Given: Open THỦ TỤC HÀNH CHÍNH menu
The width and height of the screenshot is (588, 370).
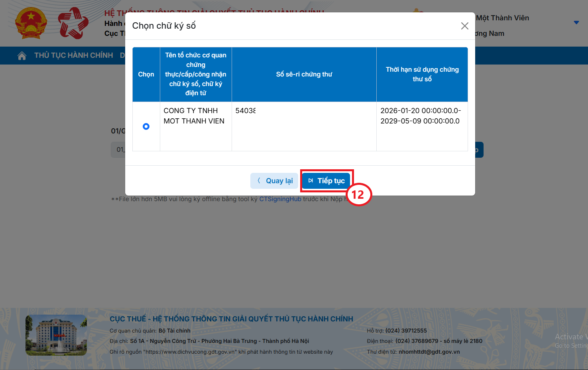Looking at the screenshot, I should [74, 55].
